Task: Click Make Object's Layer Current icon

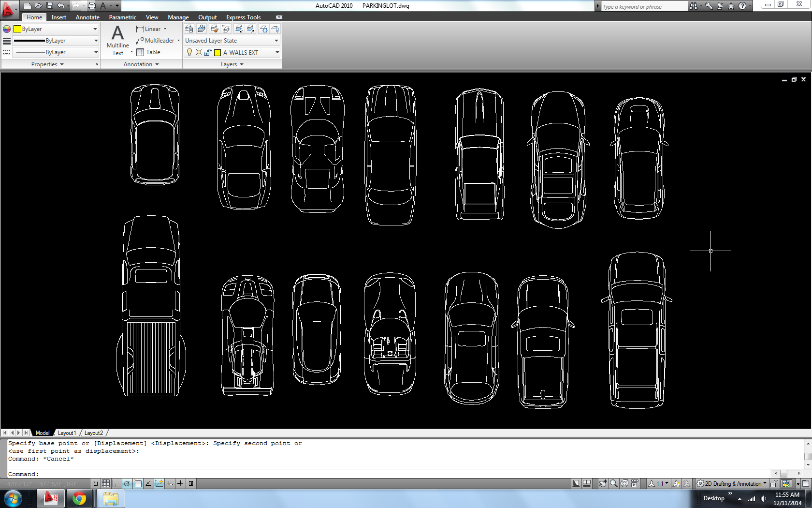Action: point(202,29)
